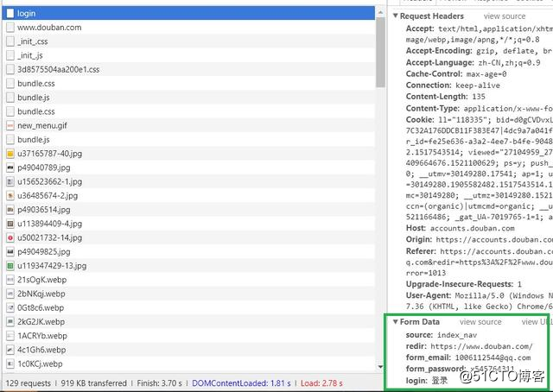Viewport: 553px width, 392px height.
Task: Select the login request row
Action: point(188,14)
